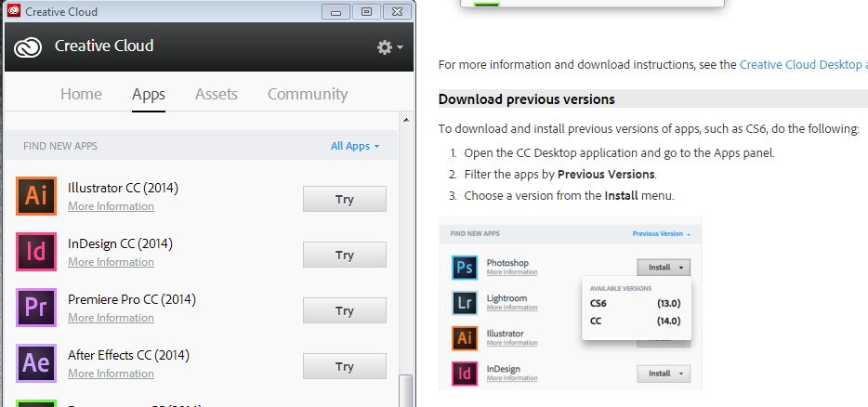Open the gear settings menu
Image resolution: width=868 pixels, height=407 pixels.
(x=389, y=47)
